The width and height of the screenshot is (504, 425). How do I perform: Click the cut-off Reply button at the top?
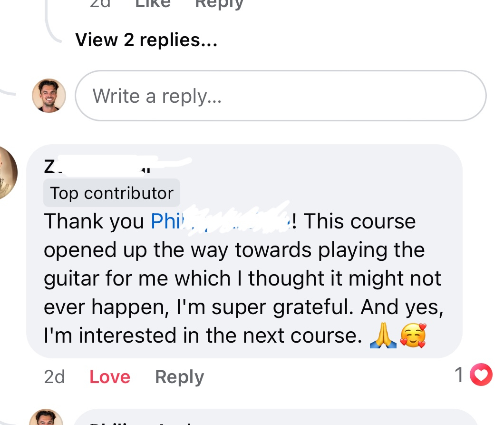pyautogui.click(x=219, y=4)
